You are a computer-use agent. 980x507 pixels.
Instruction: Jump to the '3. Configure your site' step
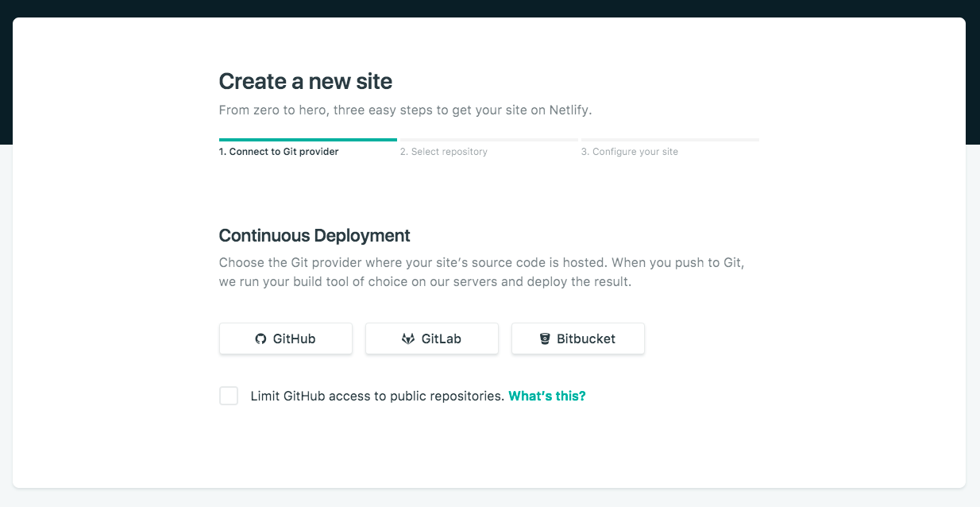[x=630, y=152]
